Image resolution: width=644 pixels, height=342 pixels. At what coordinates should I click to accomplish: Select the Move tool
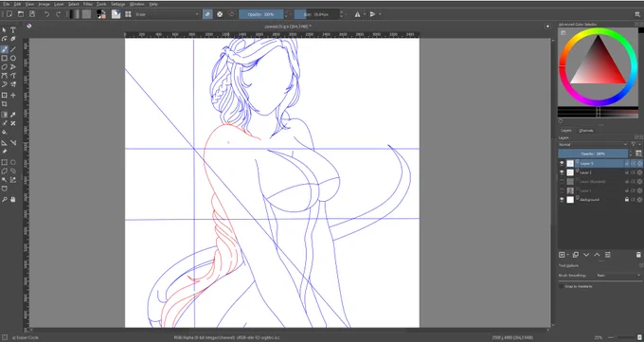coord(13,95)
